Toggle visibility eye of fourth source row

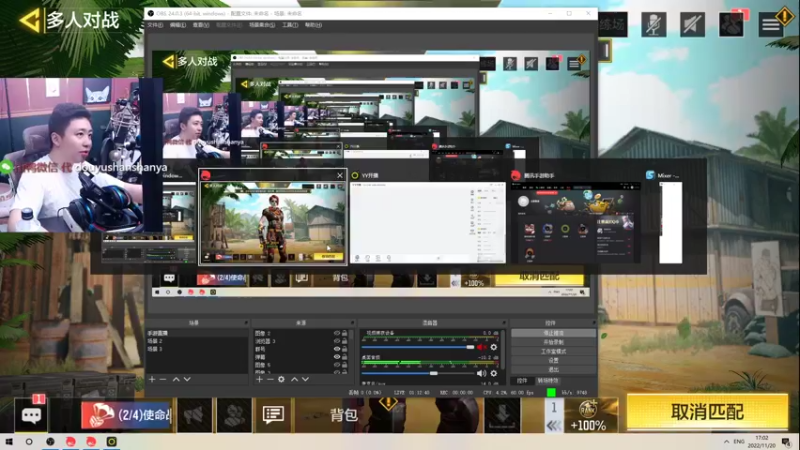(337, 357)
